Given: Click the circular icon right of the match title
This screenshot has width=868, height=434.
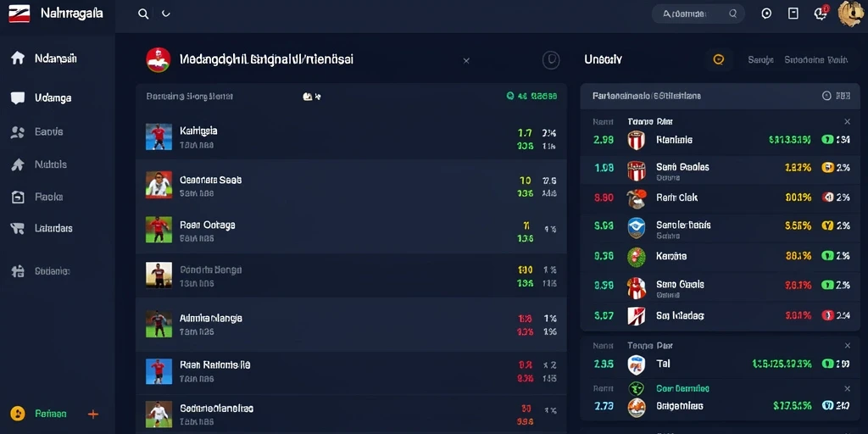Looking at the screenshot, I should tap(551, 60).
